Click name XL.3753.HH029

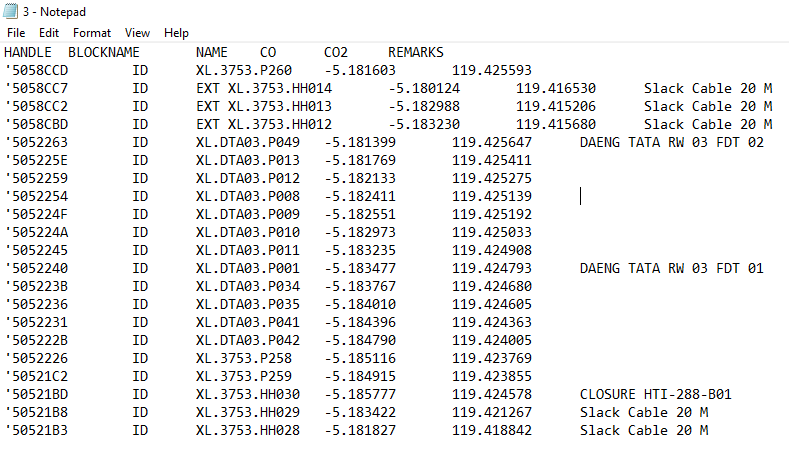[x=248, y=412]
